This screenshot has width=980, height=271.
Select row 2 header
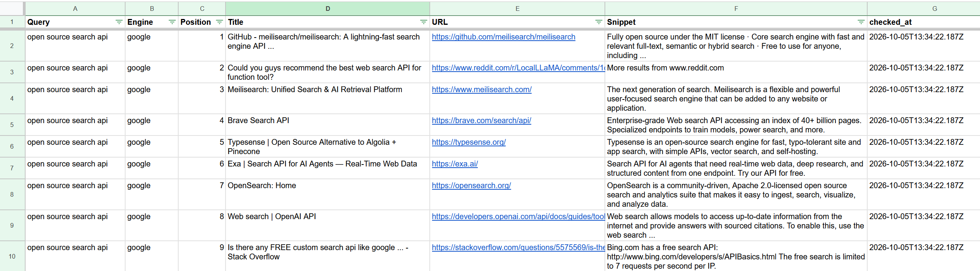[x=12, y=46]
